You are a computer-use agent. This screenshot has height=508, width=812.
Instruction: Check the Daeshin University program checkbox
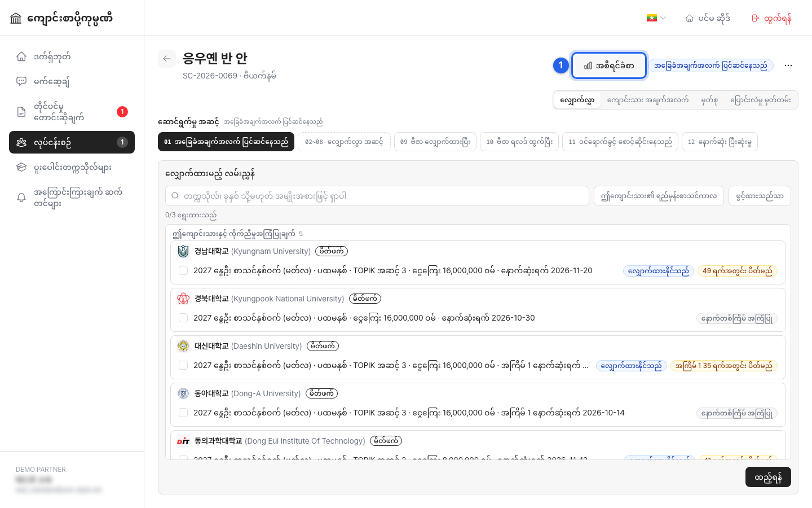click(183, 366)
